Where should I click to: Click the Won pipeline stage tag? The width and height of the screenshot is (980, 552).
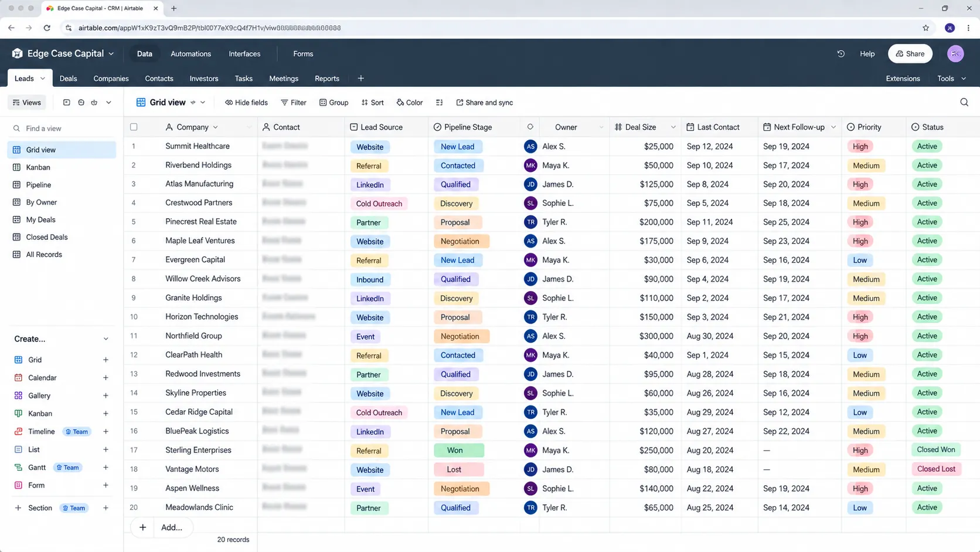point(458,451)
